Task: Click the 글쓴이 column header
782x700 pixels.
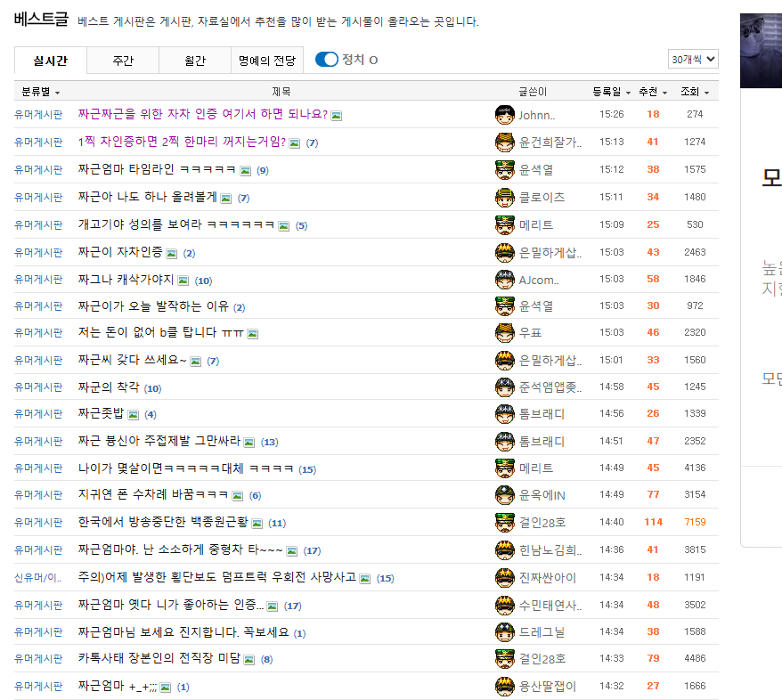Action: click(533, 92)
